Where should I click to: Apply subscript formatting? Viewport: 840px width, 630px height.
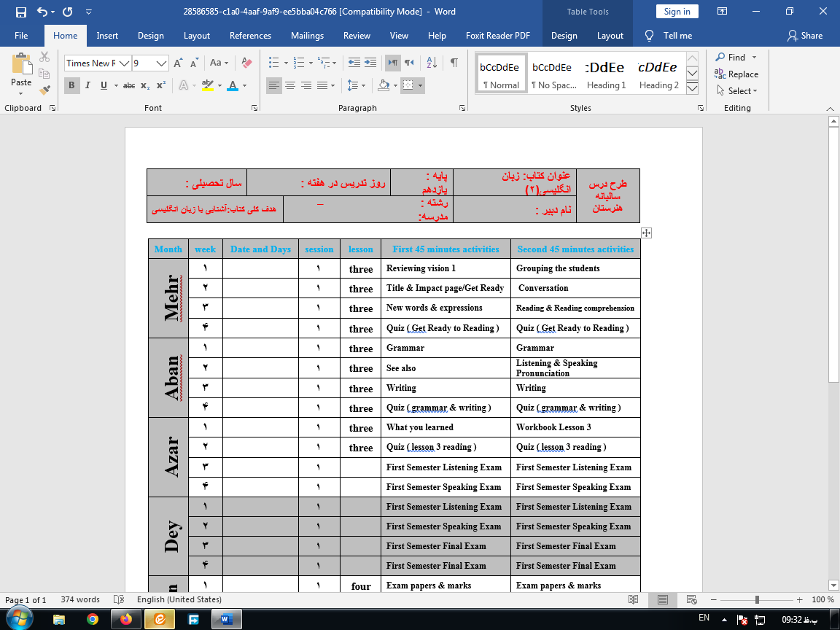coord(145,86)
